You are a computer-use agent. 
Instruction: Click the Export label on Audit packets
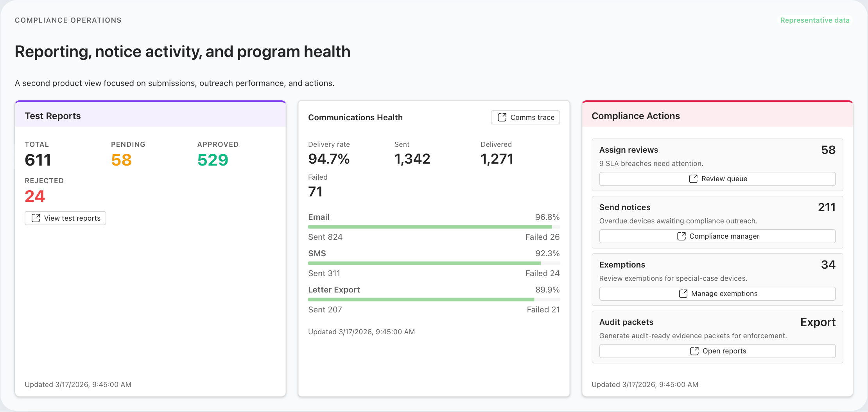pyautogui.click(x=818, y=322)
